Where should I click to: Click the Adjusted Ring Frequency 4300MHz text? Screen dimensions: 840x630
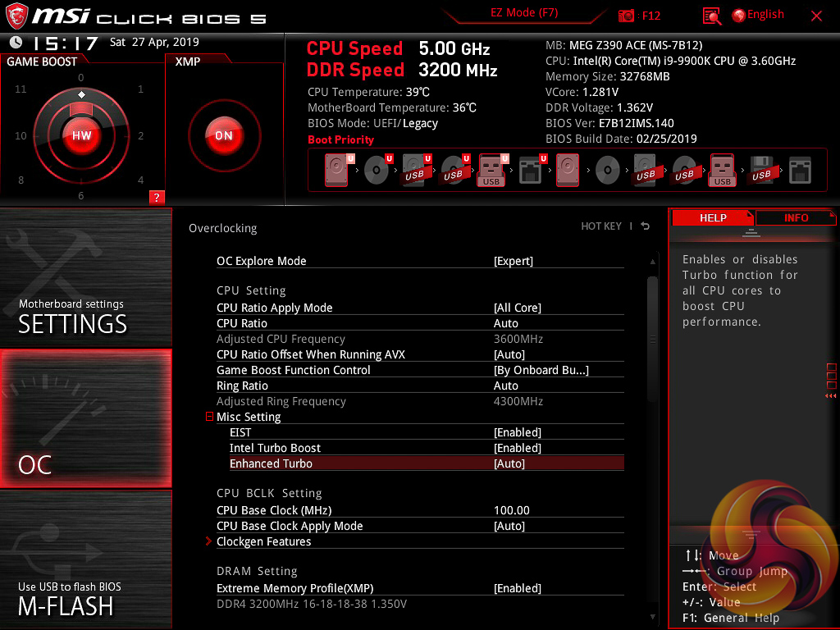(518, 401)
